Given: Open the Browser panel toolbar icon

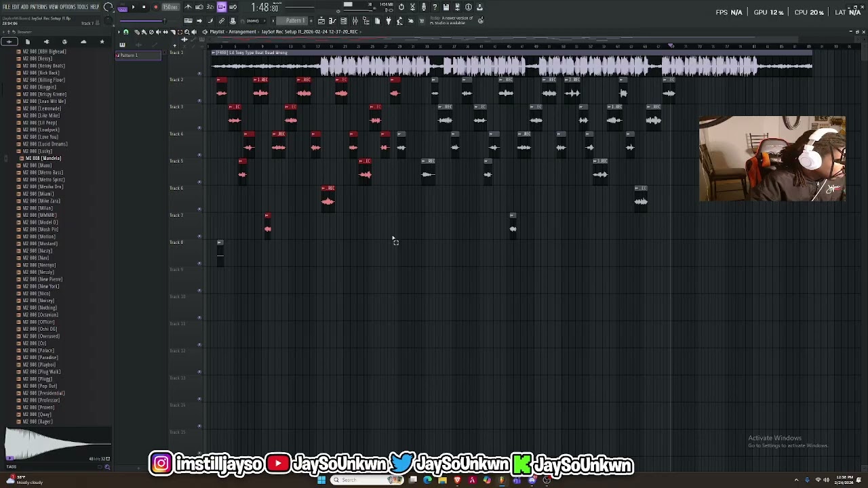Looking at the screenshot, I should (x=366, y=20).
